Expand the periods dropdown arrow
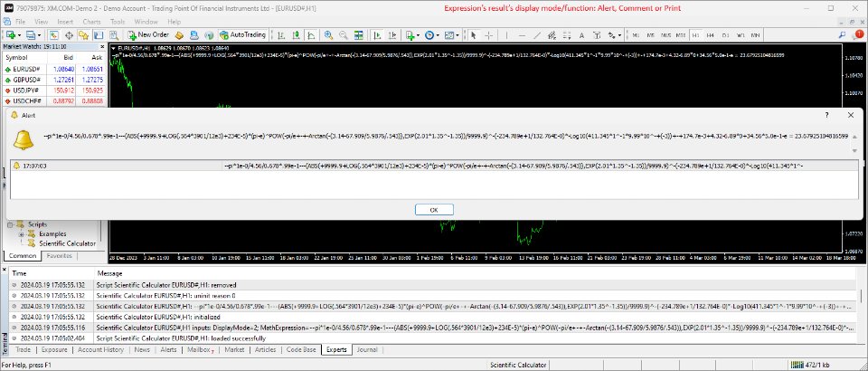The height and width of the screenshot is (371, 868). pyautogui.click(x=438, y=35)
